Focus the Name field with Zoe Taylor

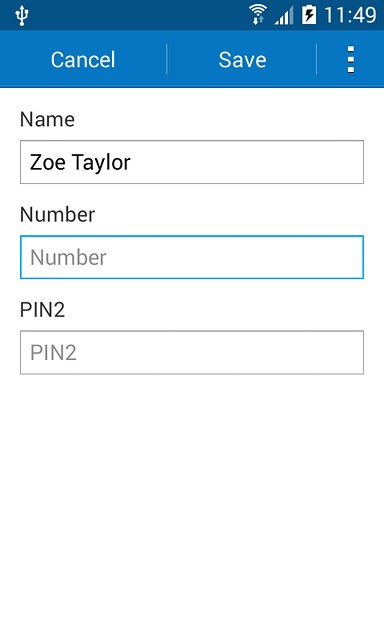point(192,162)
